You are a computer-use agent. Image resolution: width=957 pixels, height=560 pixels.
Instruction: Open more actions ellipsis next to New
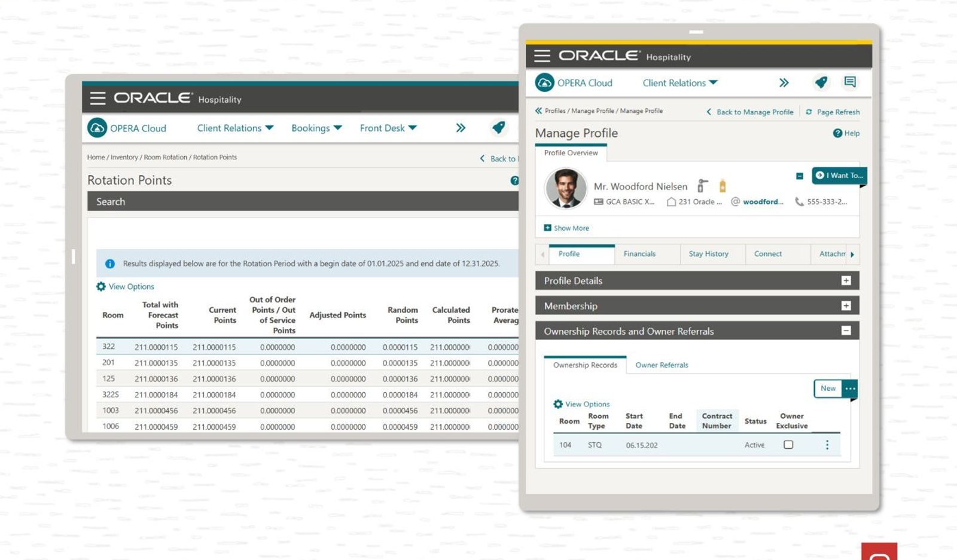(x=850, y=388)
